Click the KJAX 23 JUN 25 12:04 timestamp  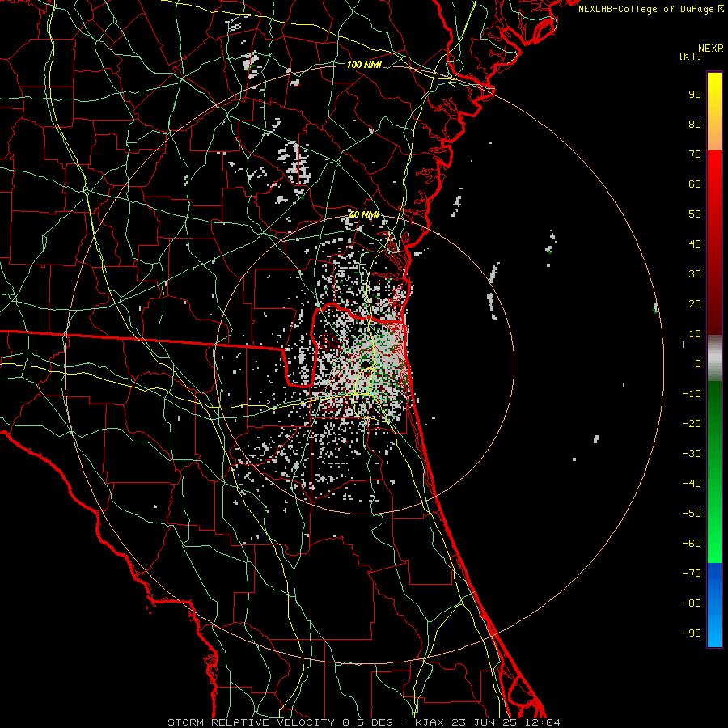[487, 722]
